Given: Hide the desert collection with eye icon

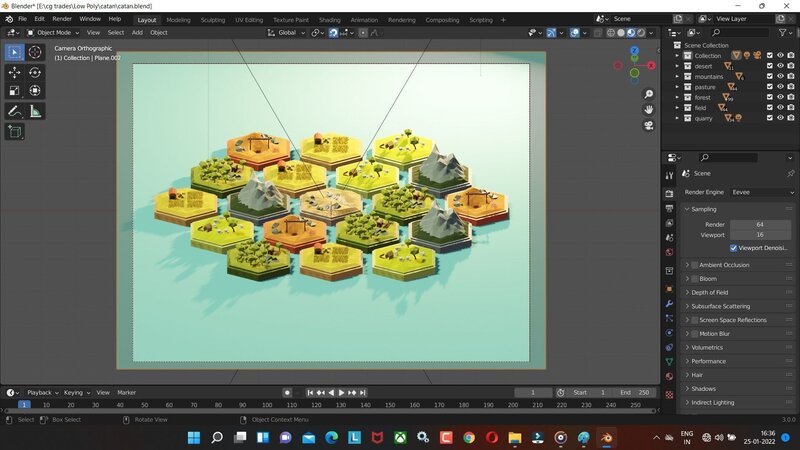Looking at the screenshot, I should pyautogui.click(x=780, y=66).
